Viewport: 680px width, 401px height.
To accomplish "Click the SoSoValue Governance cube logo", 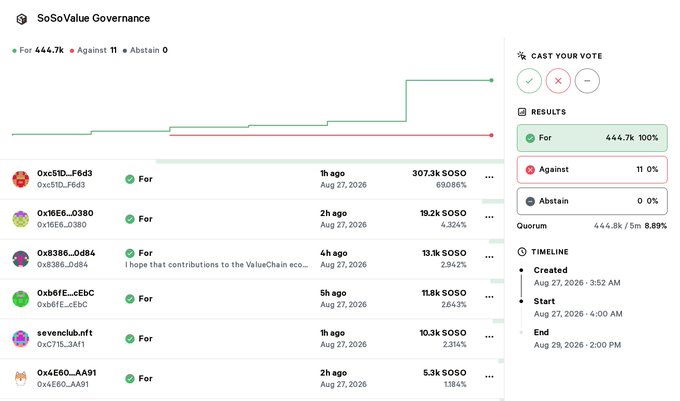I will [21, 19].
